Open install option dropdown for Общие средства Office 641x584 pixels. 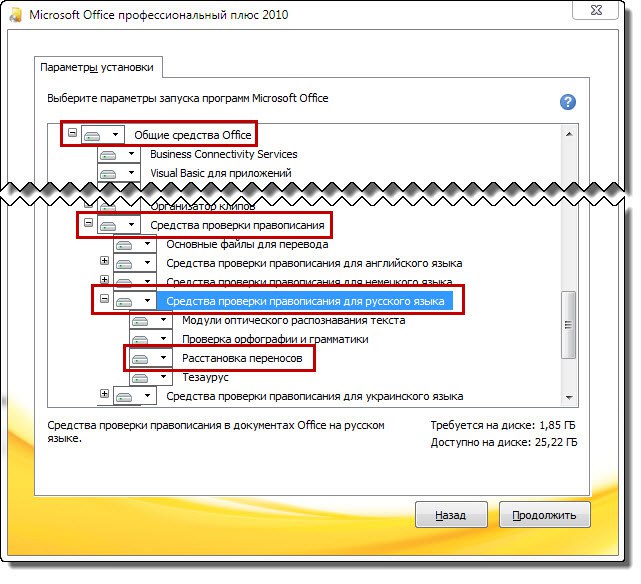coord(115,134)
